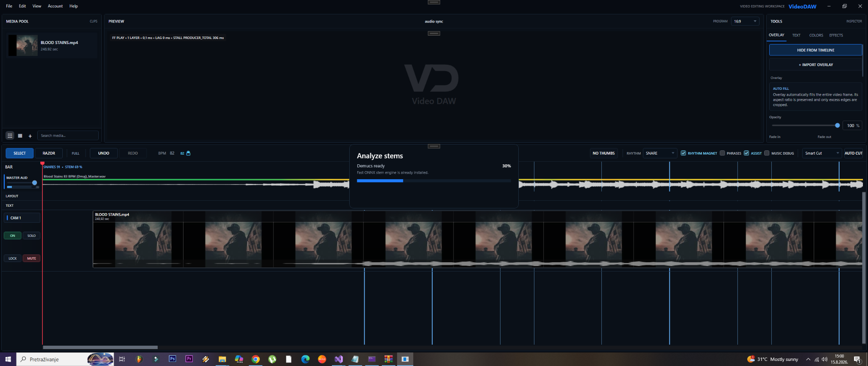This screenshot has height=366, width=868.
Task: Open the Smart Cut dropdown
Action: click(x=822, y=153)
